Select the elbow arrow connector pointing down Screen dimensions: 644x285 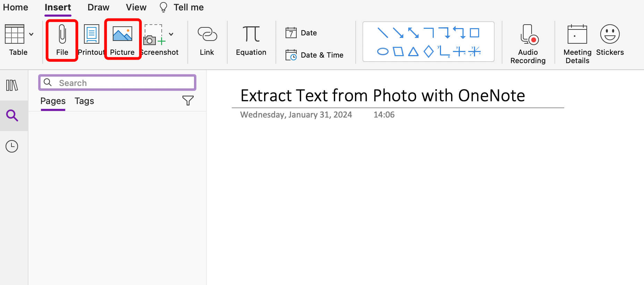point(444,33)
